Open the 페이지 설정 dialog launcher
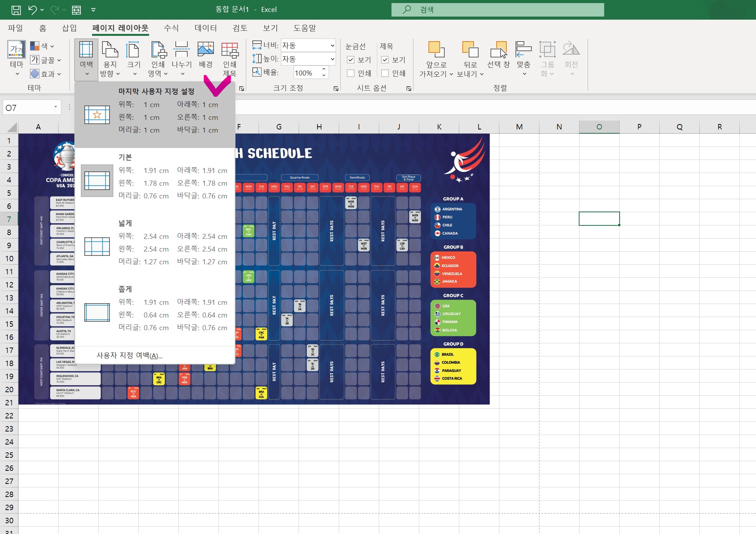The height and width of the screenshot is (534, 756). [x=242, y=89]
